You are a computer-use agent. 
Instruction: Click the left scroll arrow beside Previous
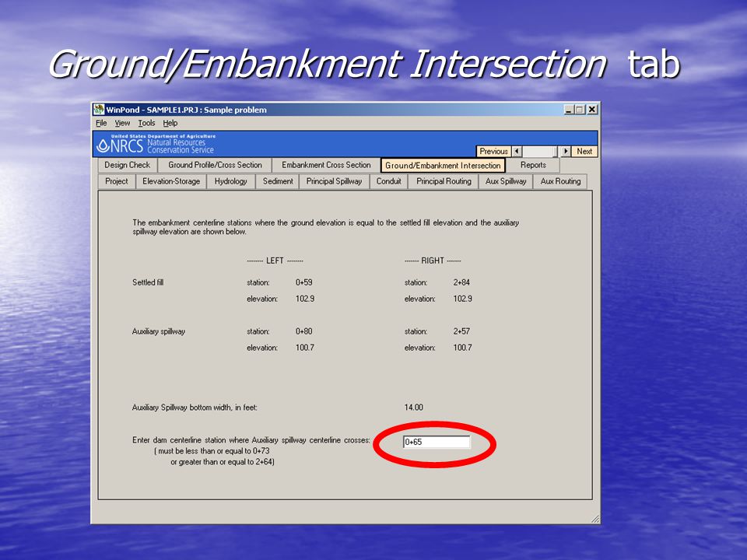pyautogui.click(x=517, y=152)
